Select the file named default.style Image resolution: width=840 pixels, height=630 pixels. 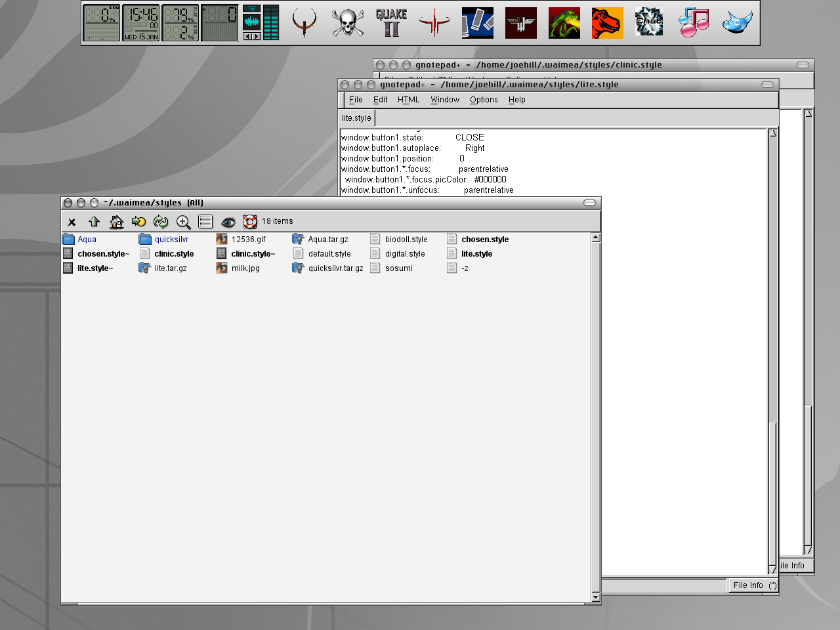click(x=322, y=254)
